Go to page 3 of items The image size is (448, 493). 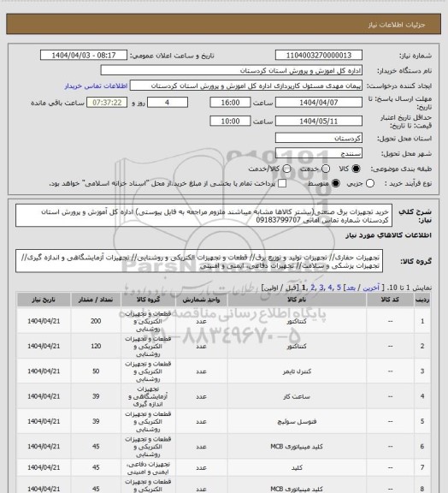point(321,288)
